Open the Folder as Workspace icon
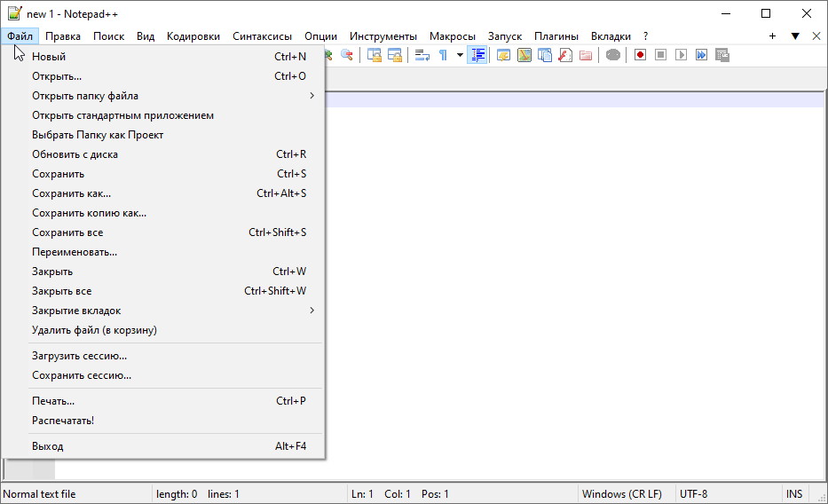 tap(586, 55)
